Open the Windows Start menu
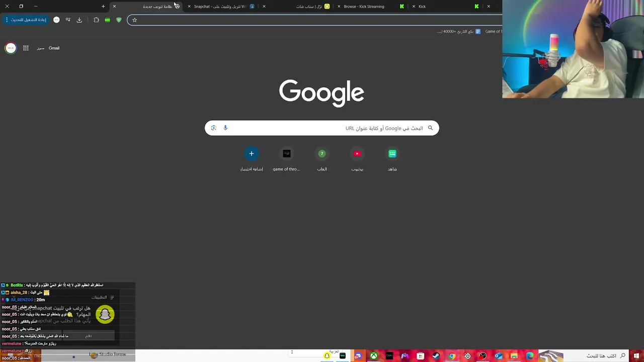Viewport: 644px width, 362px height. click(x=636, y=356)
